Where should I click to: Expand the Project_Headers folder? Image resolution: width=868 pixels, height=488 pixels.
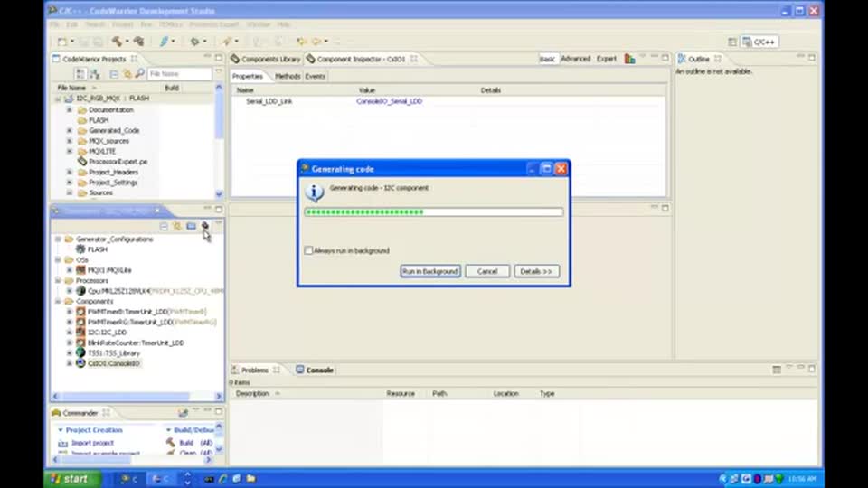pyautogui.click(x=70, y=172)
